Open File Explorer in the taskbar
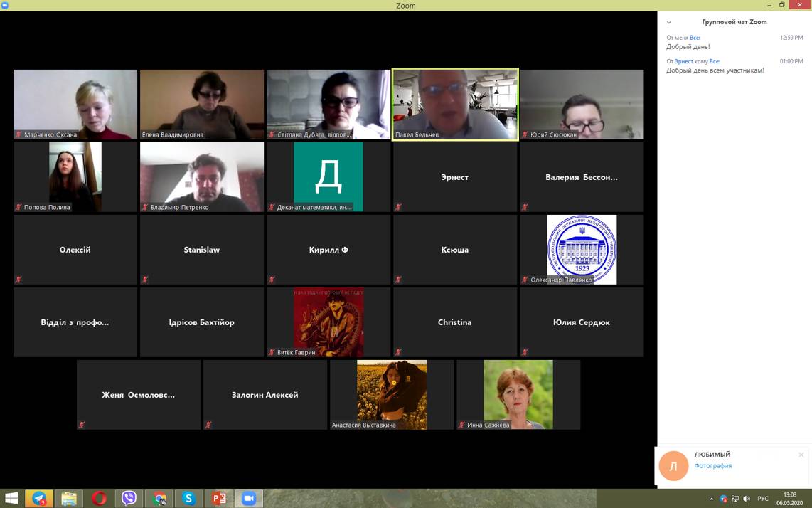 69,498
